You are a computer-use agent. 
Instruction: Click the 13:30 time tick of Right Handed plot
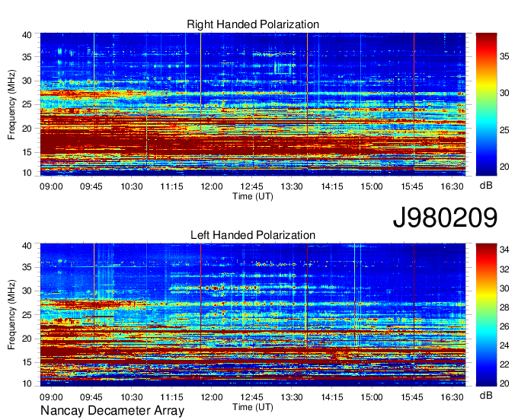292,186
